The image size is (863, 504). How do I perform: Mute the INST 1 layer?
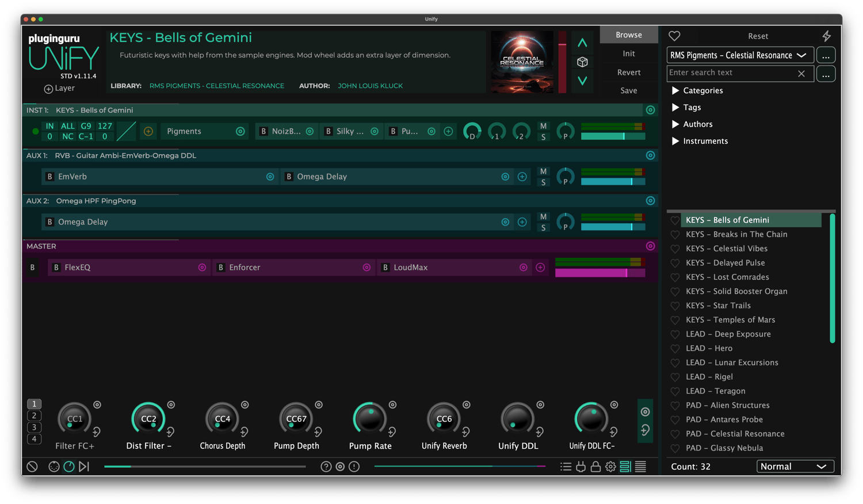543,126
